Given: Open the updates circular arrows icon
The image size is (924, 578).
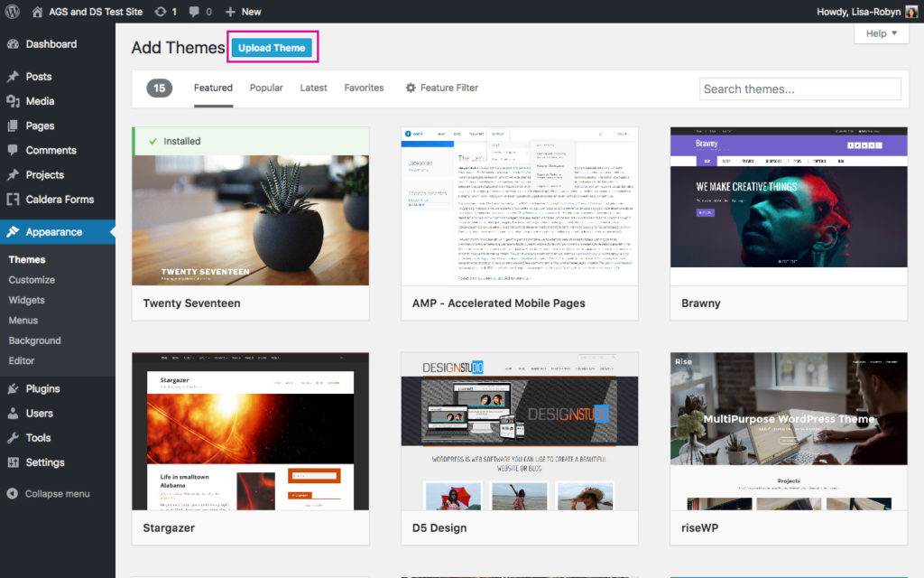Looking at the screenshot, I should (x=161, y=11).
